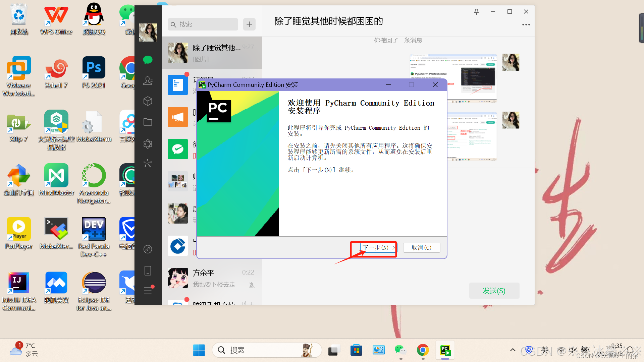
Task: Pin the WeChat window on top
Action: pos(476,12)
